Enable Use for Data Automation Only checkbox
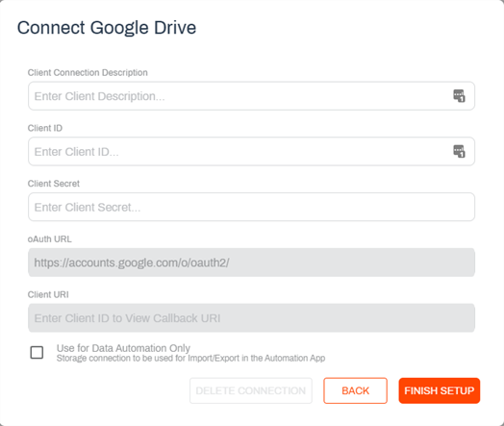 (x=37, y=352)
